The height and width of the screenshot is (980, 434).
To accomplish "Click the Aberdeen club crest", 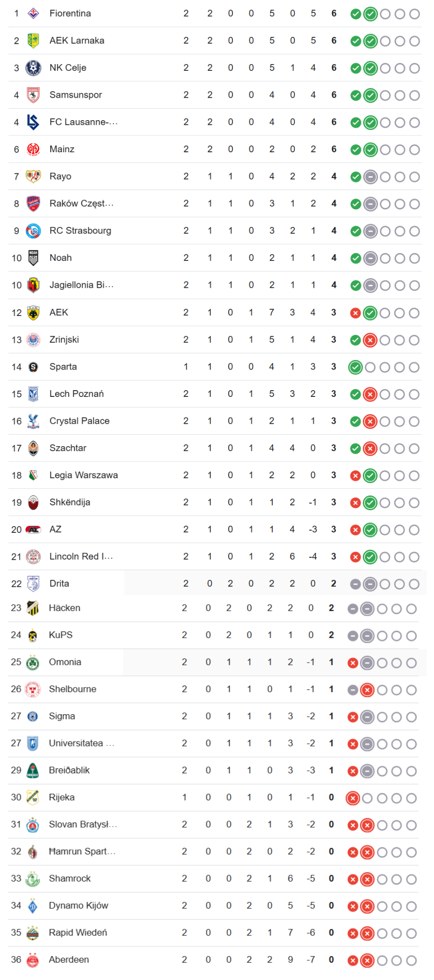I will [x=33, y=960].
